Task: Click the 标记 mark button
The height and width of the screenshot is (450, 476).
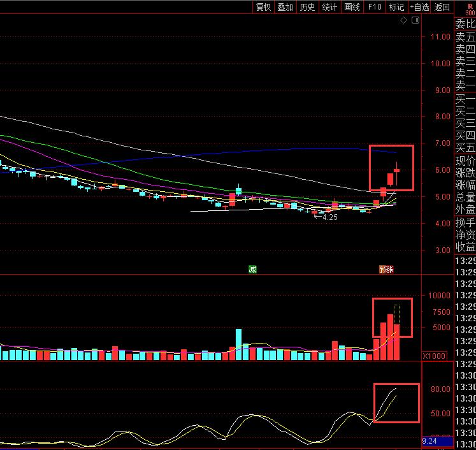Action: [396, 7]
